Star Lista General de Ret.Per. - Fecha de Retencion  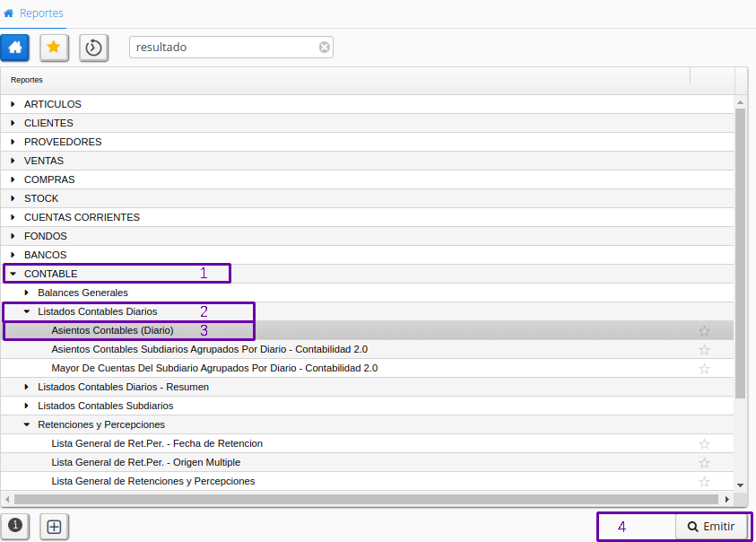click(704, 443)
